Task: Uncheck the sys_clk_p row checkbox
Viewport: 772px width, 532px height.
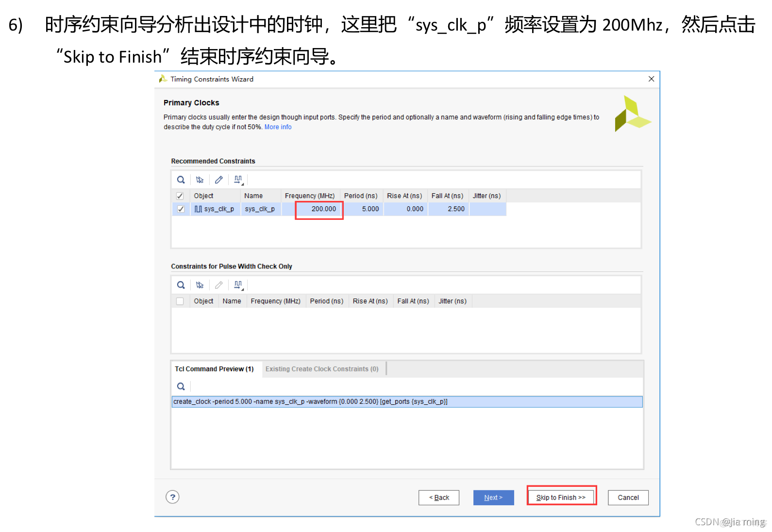Action: point(181,209)
